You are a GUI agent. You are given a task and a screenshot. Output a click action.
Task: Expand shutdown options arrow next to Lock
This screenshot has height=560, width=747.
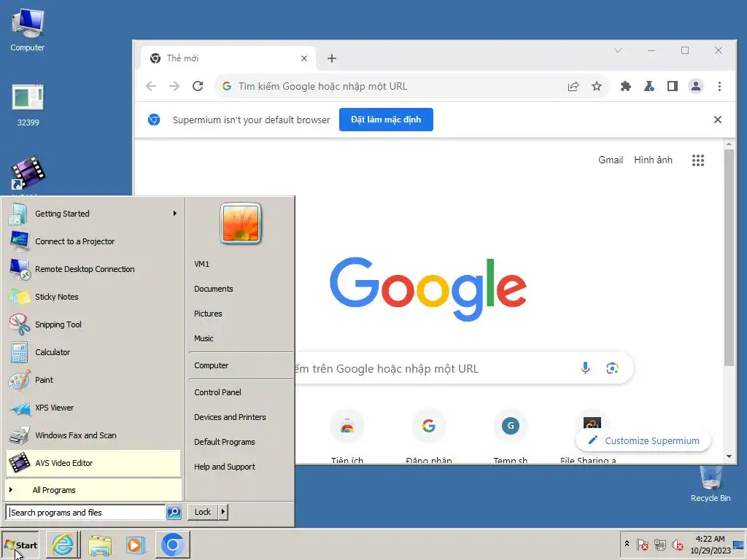pos(223,512)
